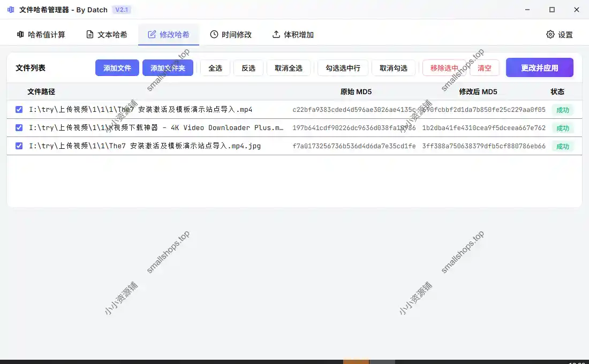Image resolution: width=589 pixels, height=364 pixels.
Task: Click original MD5 starting c22bfa9383
Action: point(354,109)
